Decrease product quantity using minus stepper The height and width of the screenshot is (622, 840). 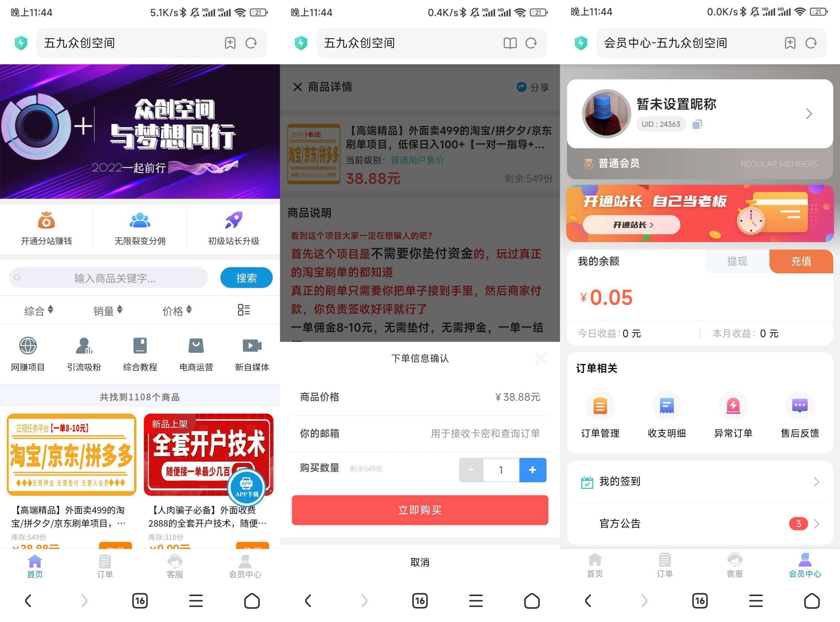[472, 469]
